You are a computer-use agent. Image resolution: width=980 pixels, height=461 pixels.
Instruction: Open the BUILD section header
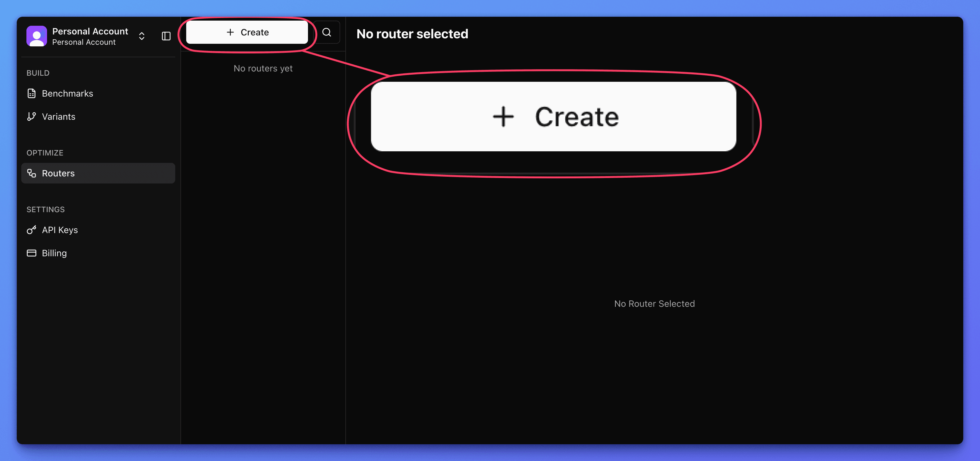pos(38,72)
